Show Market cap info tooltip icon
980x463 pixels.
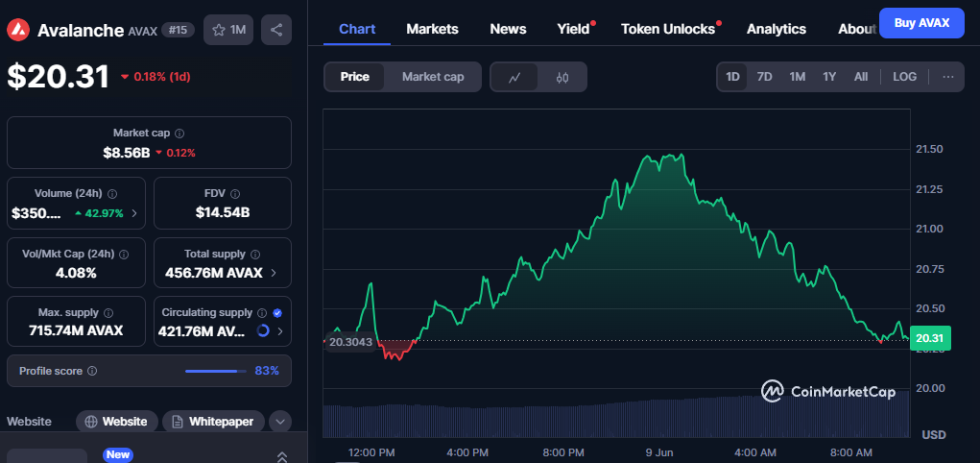(180, 134)
